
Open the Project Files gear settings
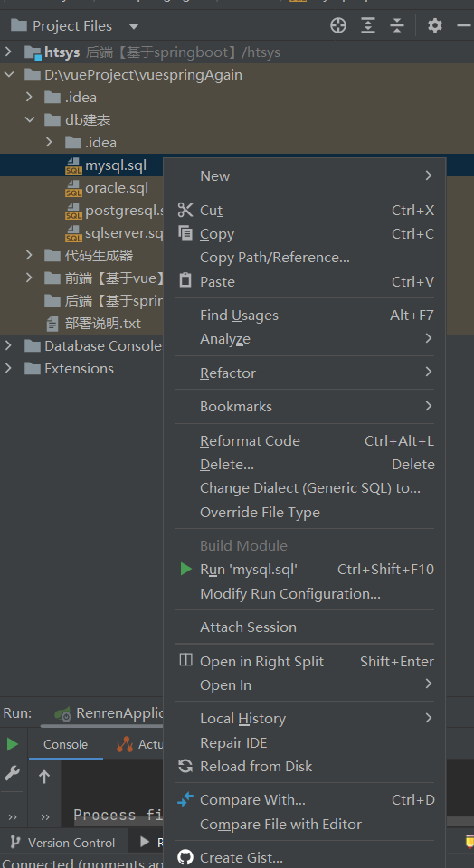(x=435, y=25)
